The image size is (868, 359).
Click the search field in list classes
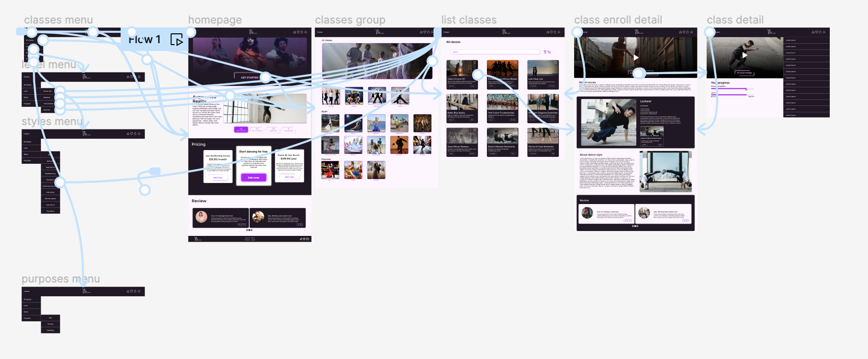coord(496,52)
